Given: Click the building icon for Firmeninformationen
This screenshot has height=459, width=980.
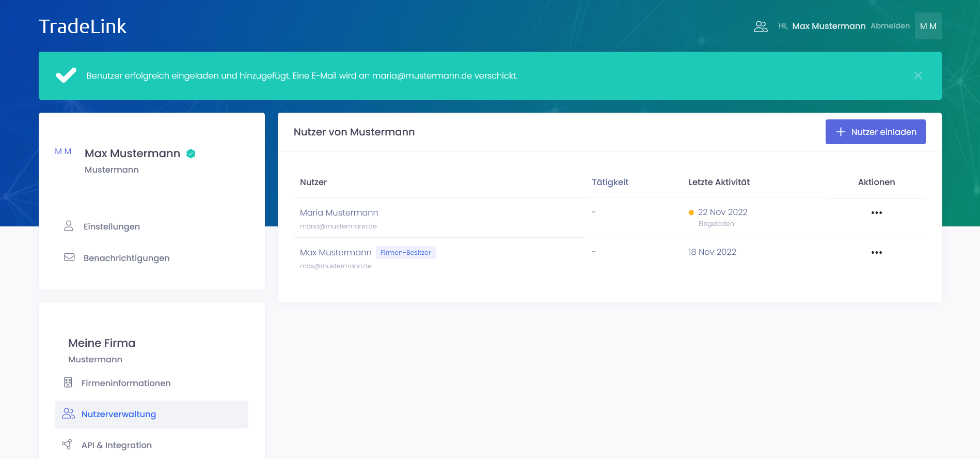Looking at the screenshot, I should point(68,382).
